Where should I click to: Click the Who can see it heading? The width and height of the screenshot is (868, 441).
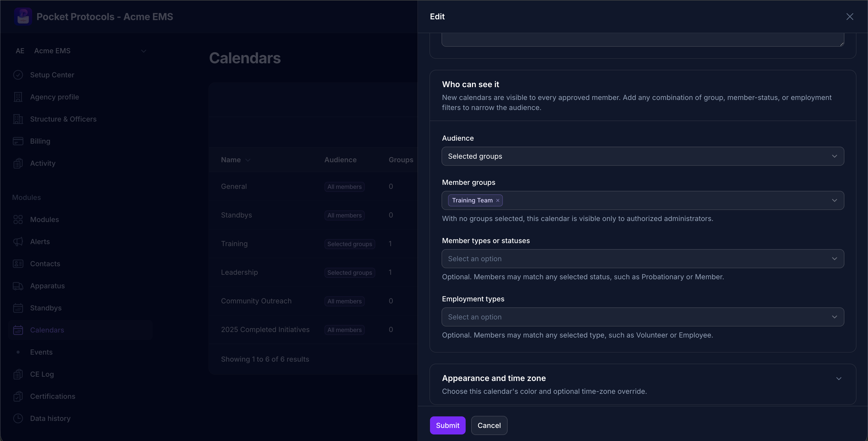tap(470, 84)
